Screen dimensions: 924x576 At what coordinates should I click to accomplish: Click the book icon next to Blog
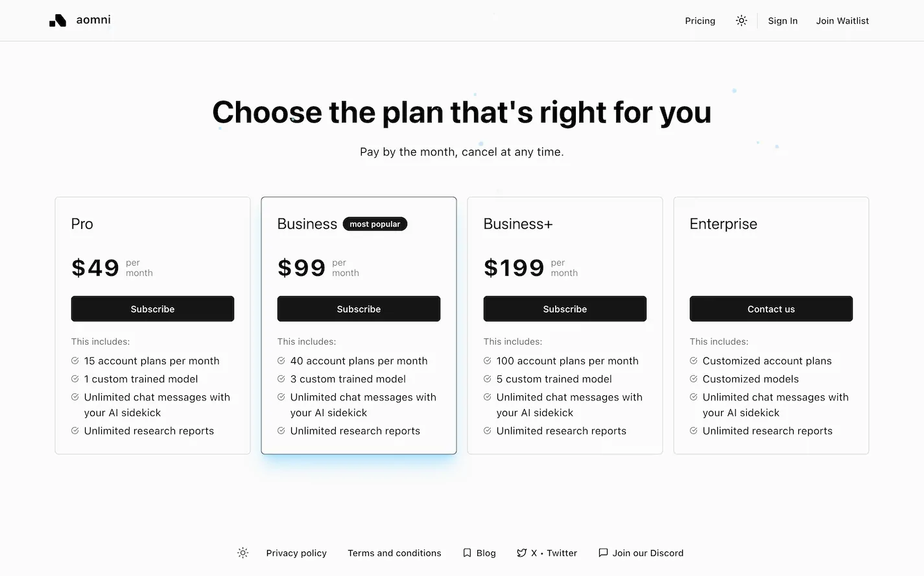(x=468, y=553)
